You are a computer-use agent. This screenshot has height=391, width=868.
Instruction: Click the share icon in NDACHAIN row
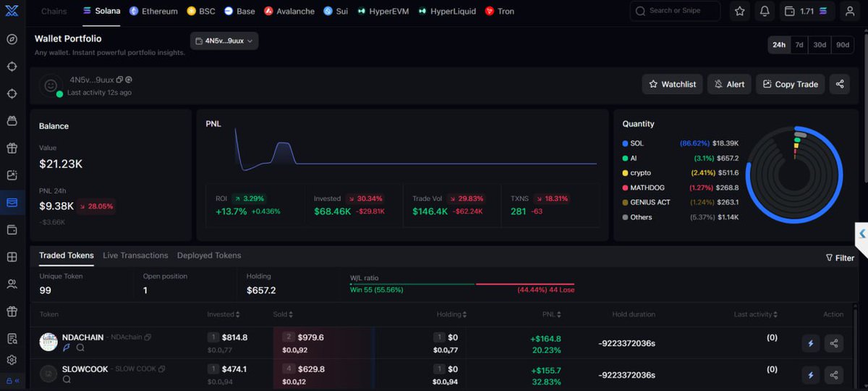pyautogui.click(x=834, y=342)
